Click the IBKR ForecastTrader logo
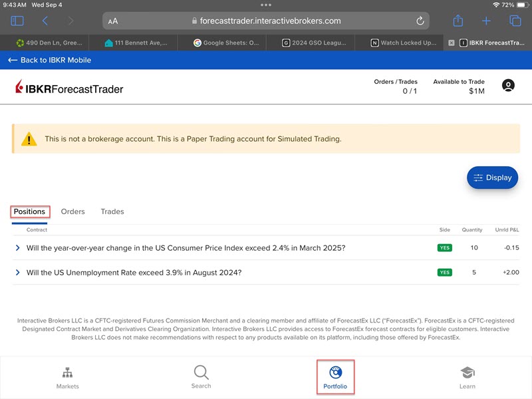This screenshot has height=399, width=532. point(69,88)
